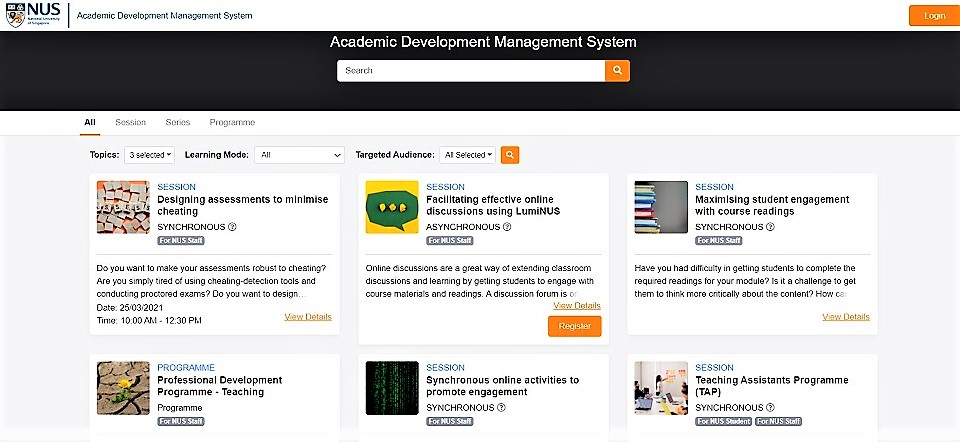Image resolution: width=960 pixels, height=442 pixels.
Task: Open the Targeted Audience dropdown
Action: 468,155
